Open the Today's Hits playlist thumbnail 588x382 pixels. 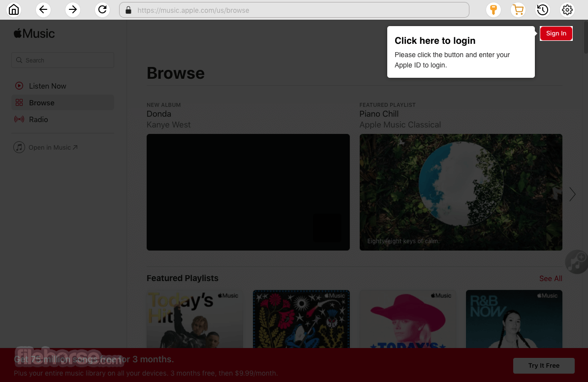click(x=195, y=319)
